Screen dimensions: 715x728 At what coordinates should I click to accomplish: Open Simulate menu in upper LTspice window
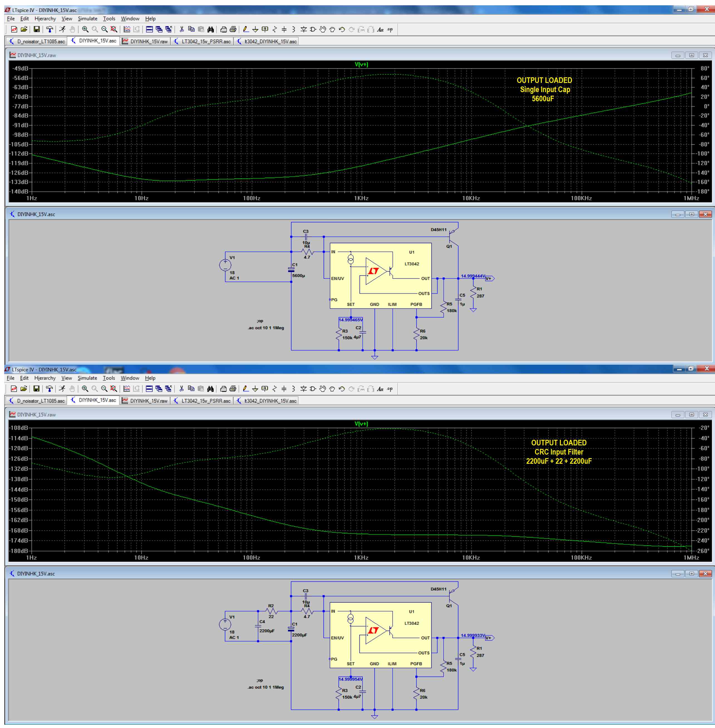coord(87,18)
